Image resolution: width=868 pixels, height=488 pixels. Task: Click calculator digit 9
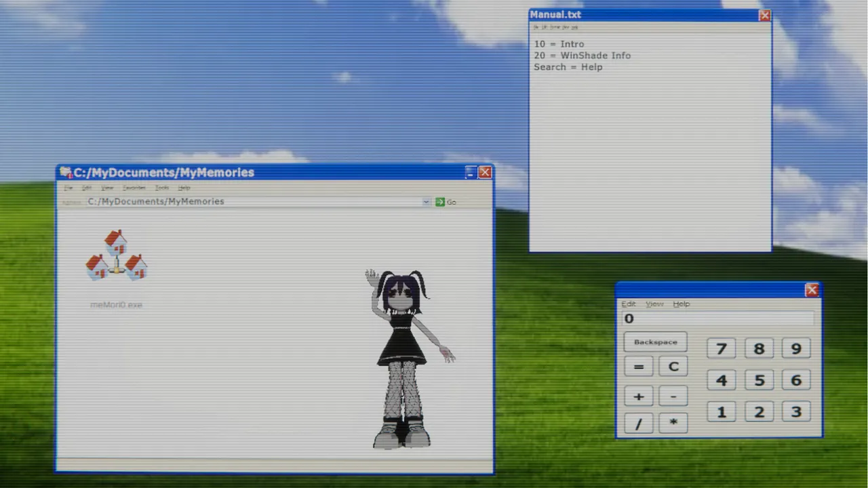coord(796,348)
